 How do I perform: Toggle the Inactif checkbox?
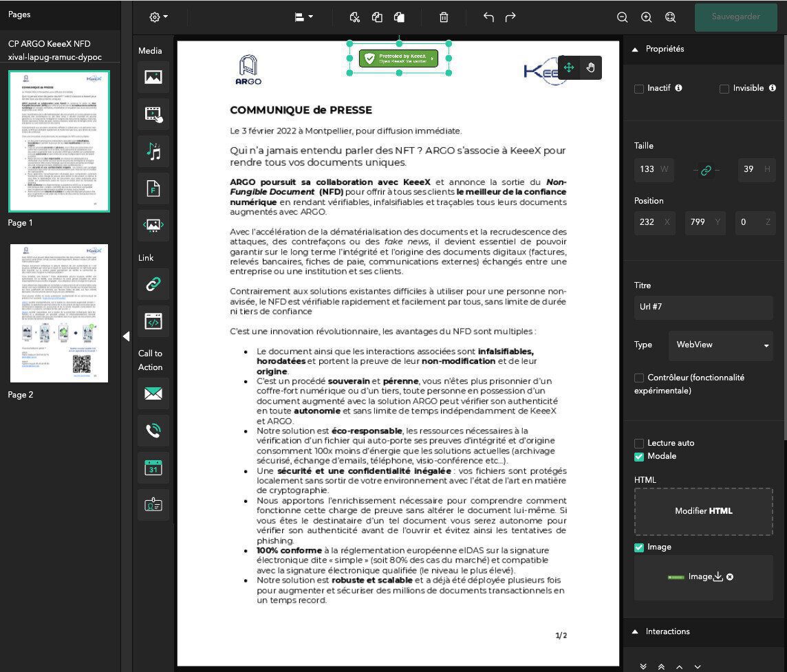tap(639, 89)
